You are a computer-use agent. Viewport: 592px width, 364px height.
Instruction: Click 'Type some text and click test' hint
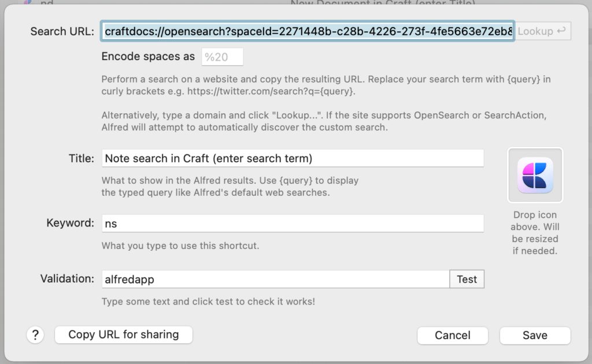[208, 302]
